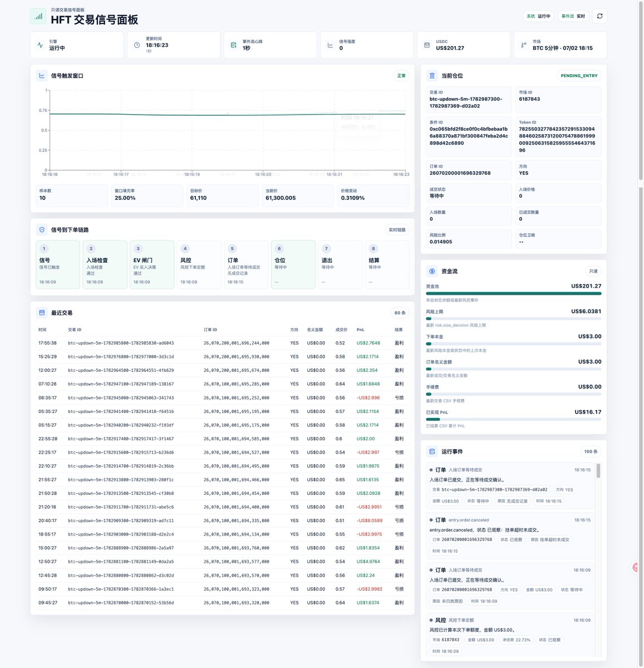Click the line chart icon beside 信号触发窗口
This screenshot has width=644, height=668.
(42, 76)
